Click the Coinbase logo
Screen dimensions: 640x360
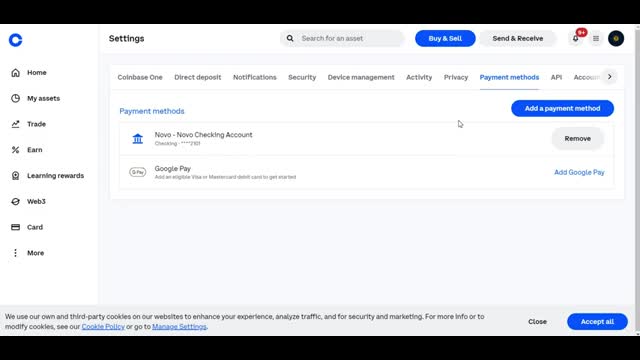coord(16,40)
